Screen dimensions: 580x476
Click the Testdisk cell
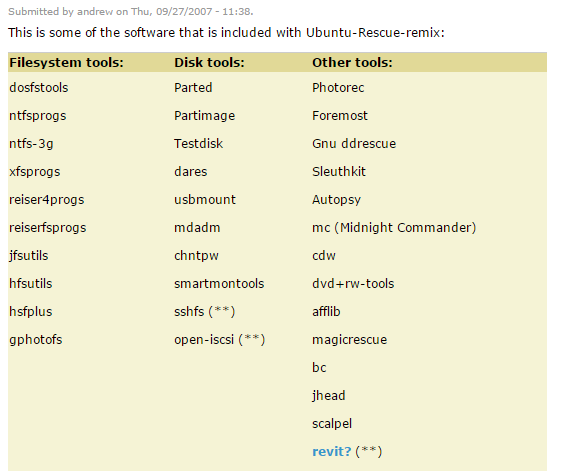pyautogui.click(x=199, y=144)
